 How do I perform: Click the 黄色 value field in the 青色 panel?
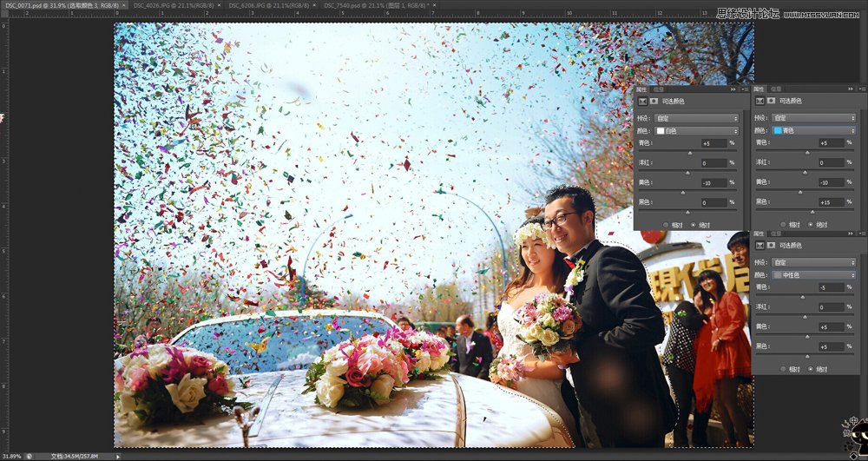(x=832, y=182)
